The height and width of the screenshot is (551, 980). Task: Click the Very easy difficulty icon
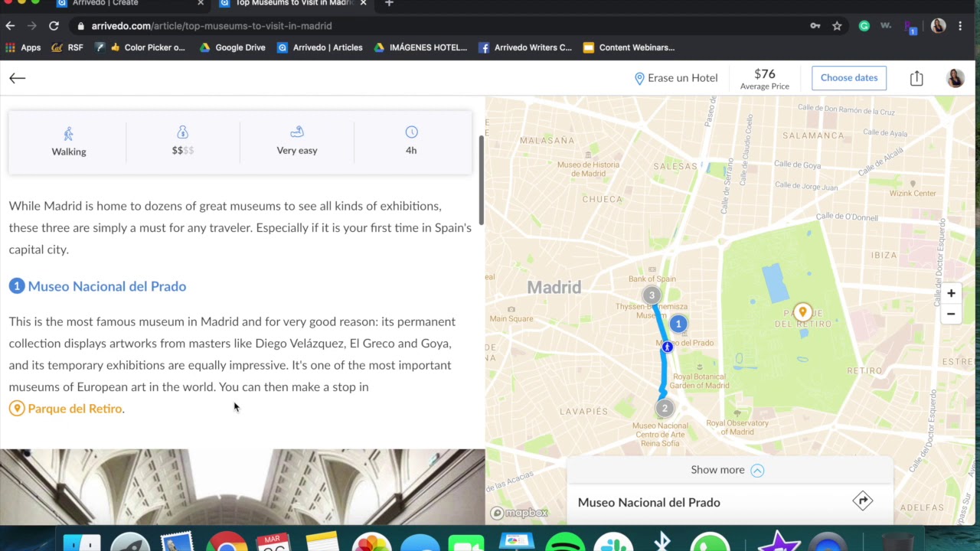click(297, 132)
